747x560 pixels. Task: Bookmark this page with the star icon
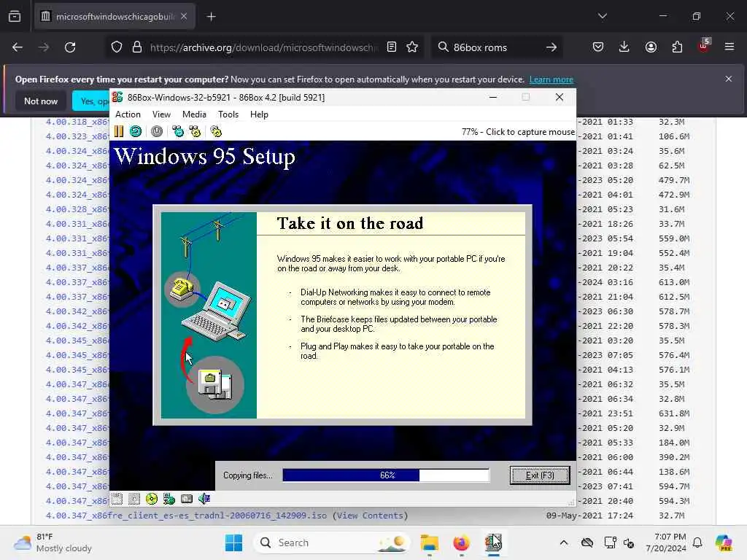[412, 47]
